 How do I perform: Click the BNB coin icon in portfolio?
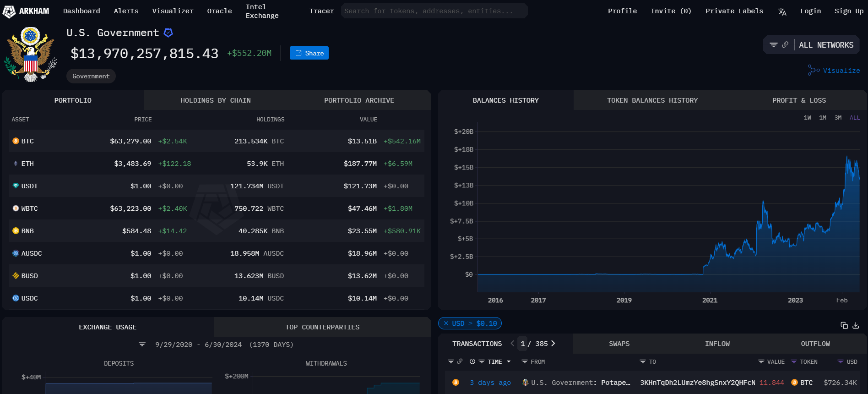(16, 231)
